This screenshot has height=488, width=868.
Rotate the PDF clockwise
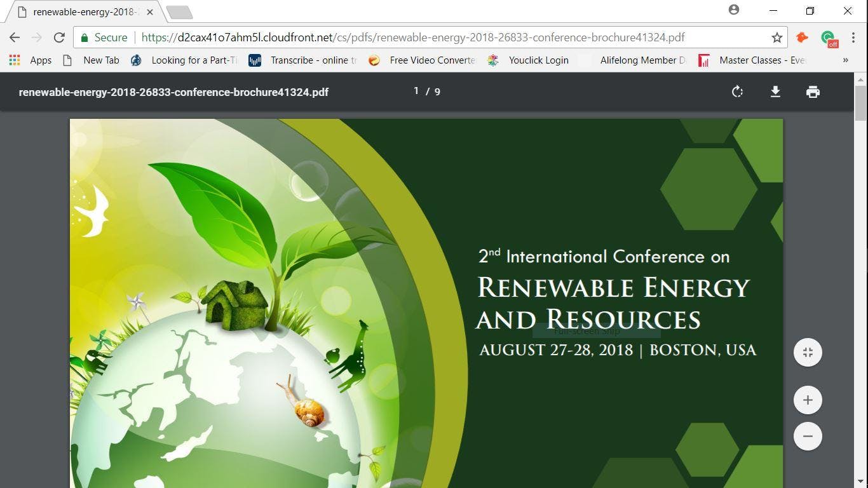(x=737, y=91)
